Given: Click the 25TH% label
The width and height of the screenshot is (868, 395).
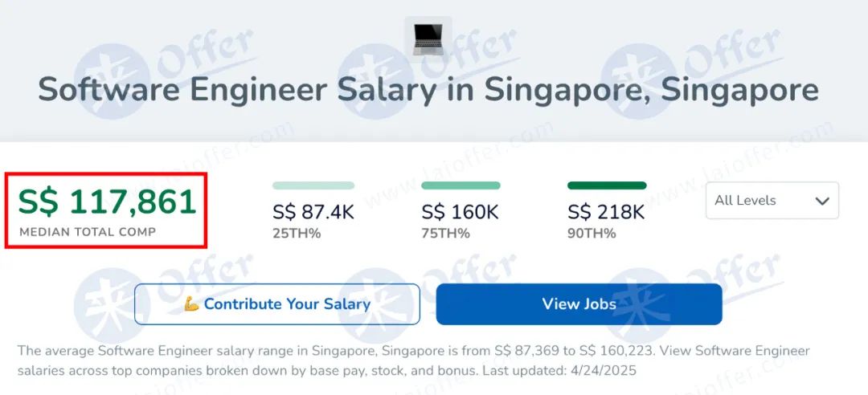Looking at the screenshot, I should click(297, 234).
